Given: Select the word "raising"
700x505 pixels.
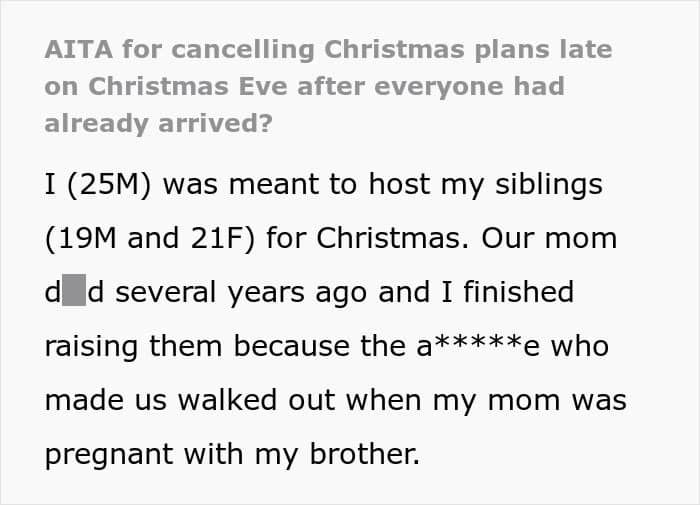Looking at the screenshot, I should tap(92, 346).
